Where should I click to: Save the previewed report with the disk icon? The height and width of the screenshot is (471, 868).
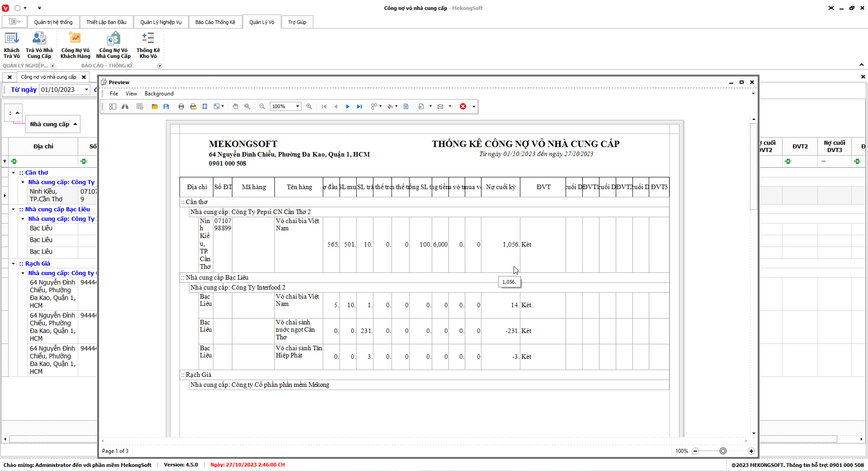[x=166, y=106]
